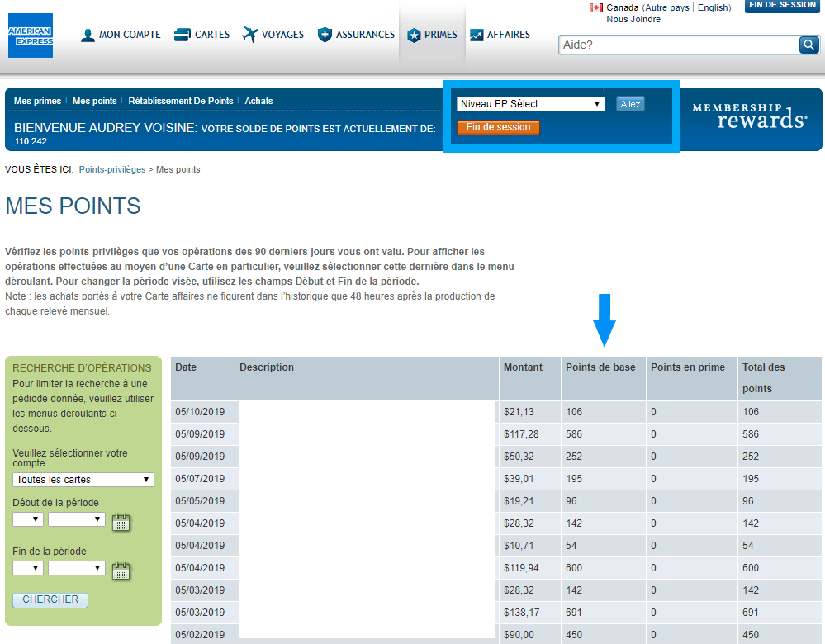Switch site language via the English link
Viewport: 825px width, 644px height.
(714, 7)
